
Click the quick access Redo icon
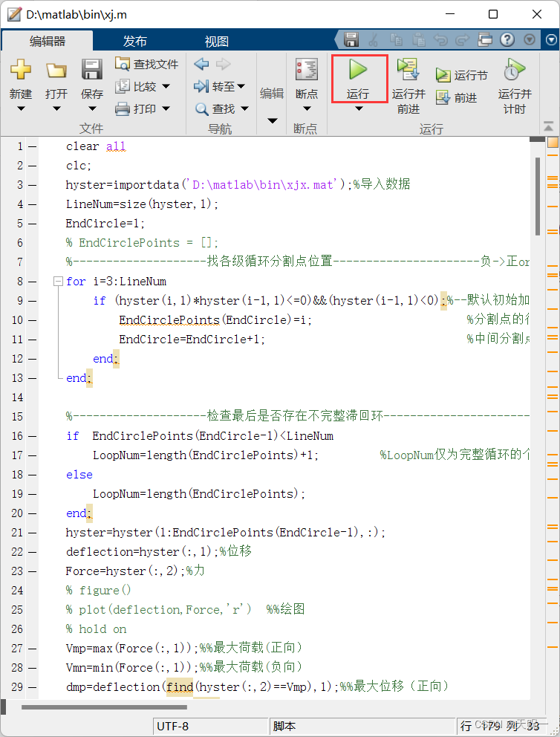(x=463, y=39)
